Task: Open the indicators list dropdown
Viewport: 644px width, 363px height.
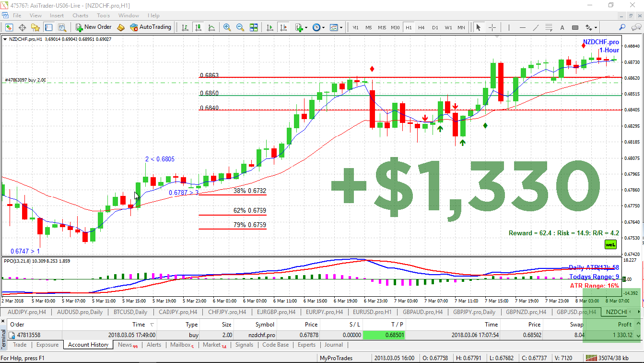Action: [x=301, y=27]
